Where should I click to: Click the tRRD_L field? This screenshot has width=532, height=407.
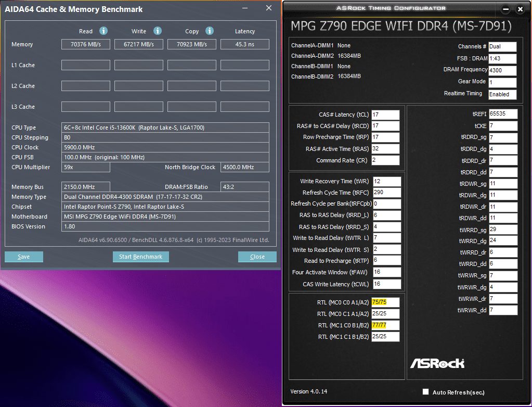point(387,215)
